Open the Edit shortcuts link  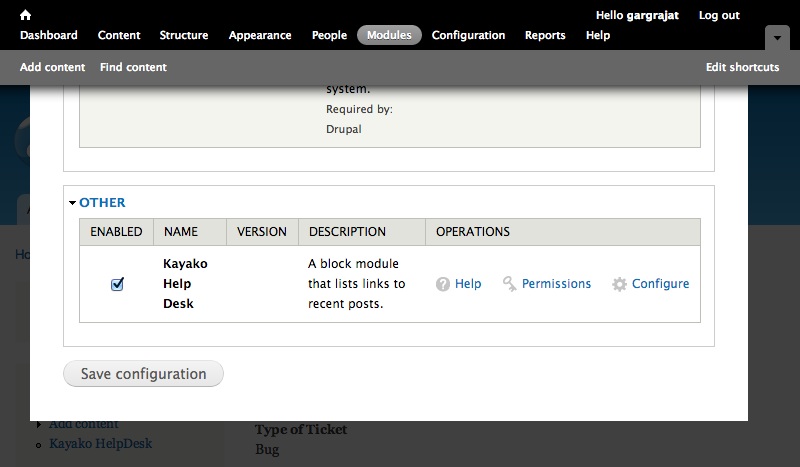[x=742, y=67]
